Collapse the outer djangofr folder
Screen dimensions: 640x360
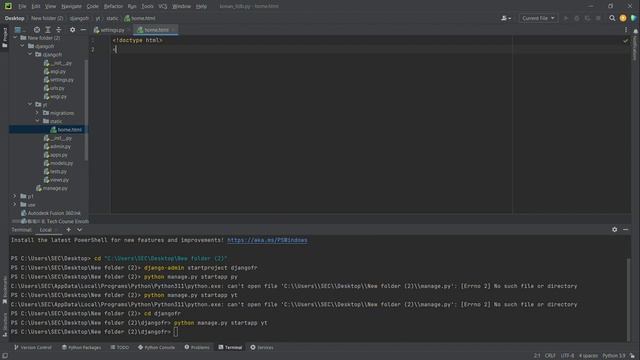[22, 46]
